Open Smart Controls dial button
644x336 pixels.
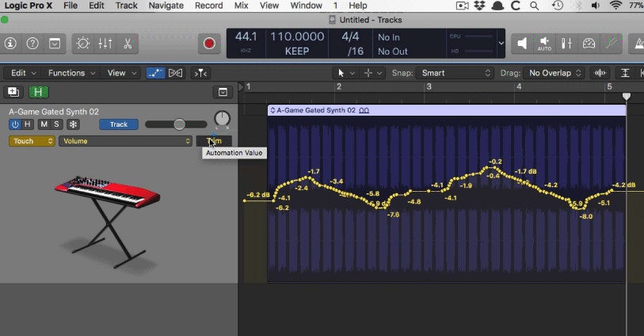[x=83, y=43]
